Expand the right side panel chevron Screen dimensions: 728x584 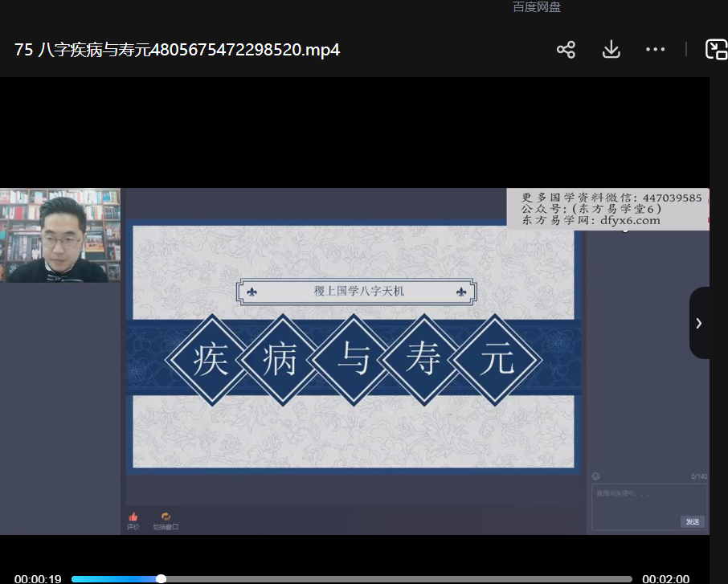click(x=699, y=323)
